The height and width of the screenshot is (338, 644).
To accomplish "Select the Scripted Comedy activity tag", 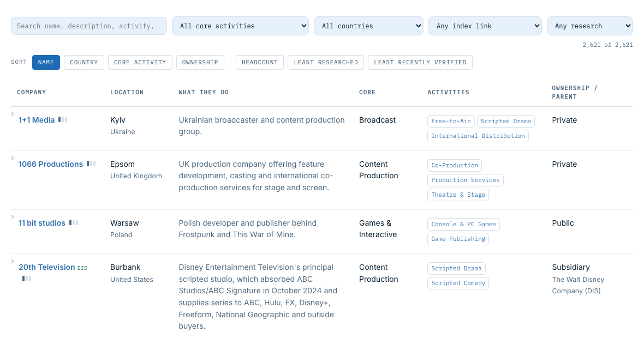I will tap(458, 283).
